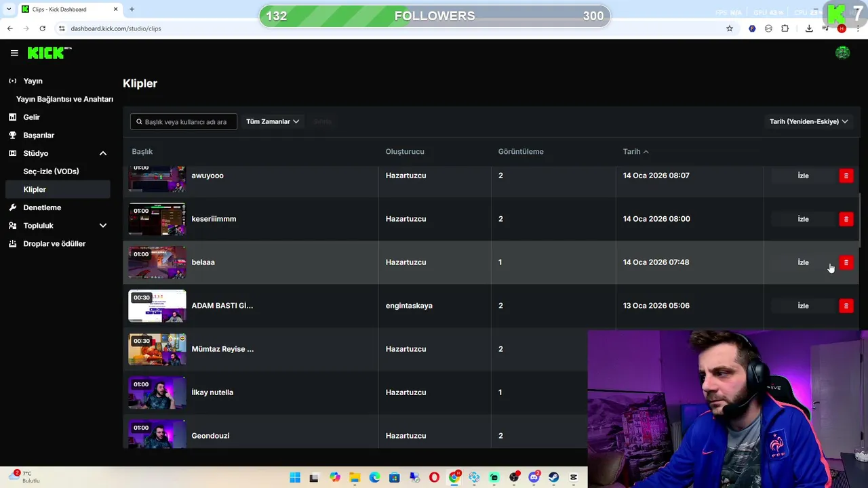This screenshot has height=488, width=868.
Task: Open the İlkay nutella clip thumbnail
Action: pyautogui.click(x=157, y=392)
